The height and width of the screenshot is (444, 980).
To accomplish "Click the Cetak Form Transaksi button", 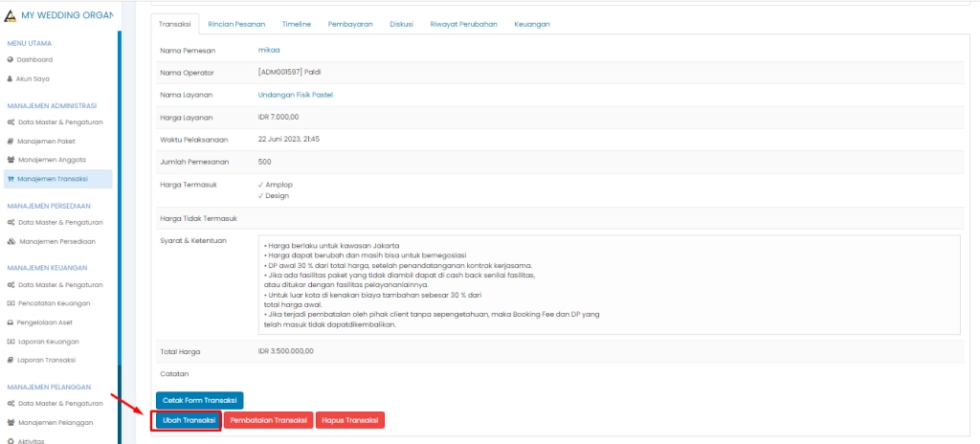I will pos(200,400).
